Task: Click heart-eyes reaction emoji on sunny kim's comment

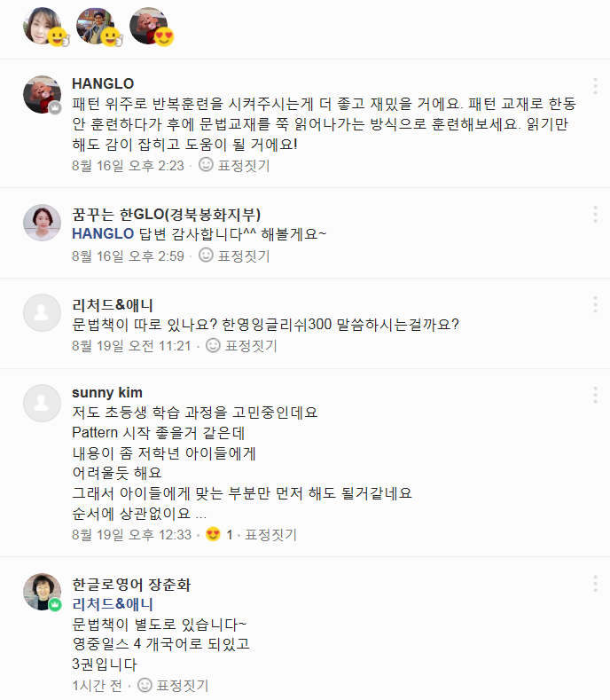Action: click(213, 534)
